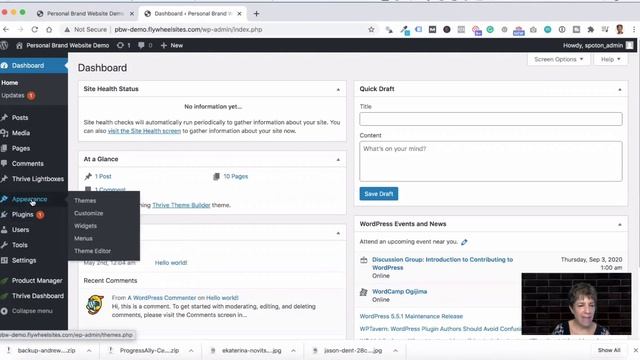The width and height of the screenshot is (640, 360).
Task: Open WordCamp Ogijima event link
Action: pos(399,291)
